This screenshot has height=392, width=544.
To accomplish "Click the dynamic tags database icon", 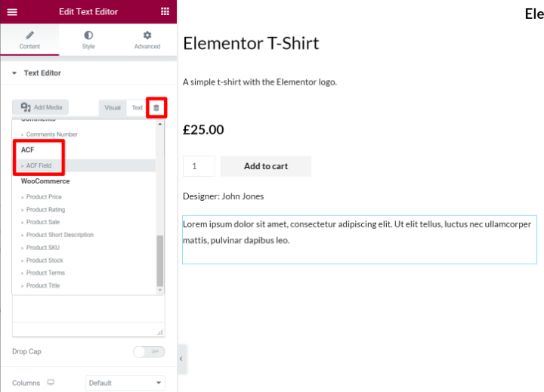I will (156, 108).
